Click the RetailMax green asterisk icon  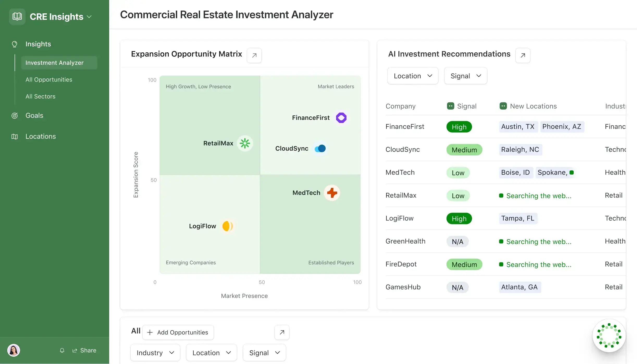pyautogui.click(x=245, y=143)
